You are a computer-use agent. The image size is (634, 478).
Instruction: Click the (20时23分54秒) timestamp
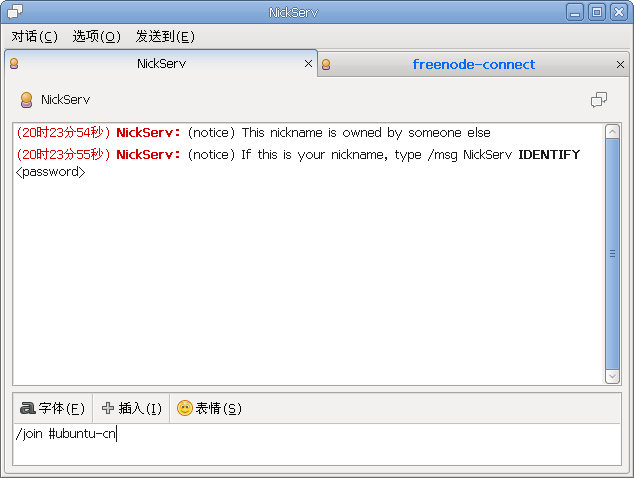pos(63,133)
